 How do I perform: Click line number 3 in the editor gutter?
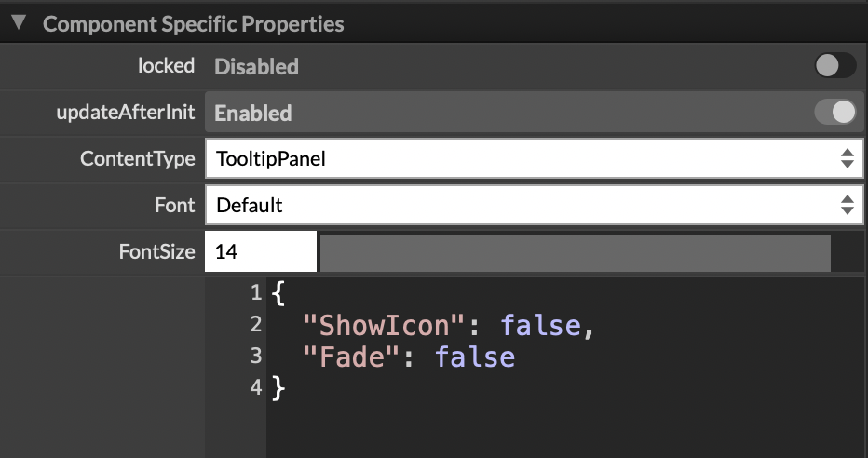(256, 357)
